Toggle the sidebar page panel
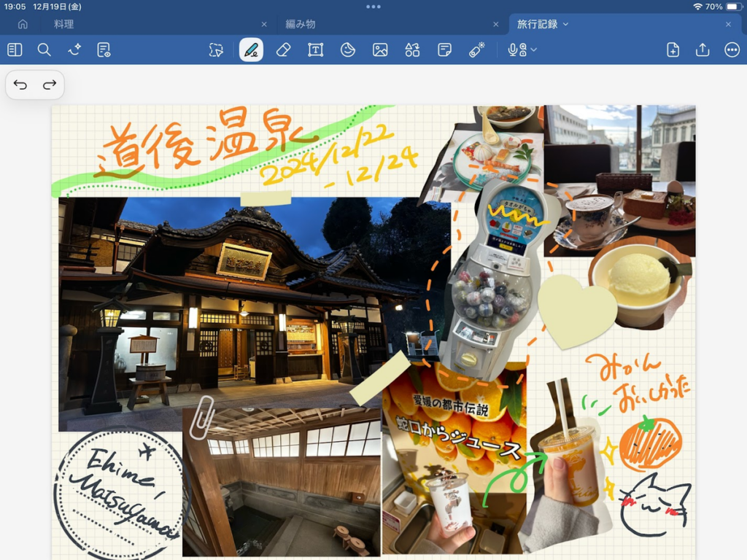Viewport: 747px width, 560px height. 15,50
